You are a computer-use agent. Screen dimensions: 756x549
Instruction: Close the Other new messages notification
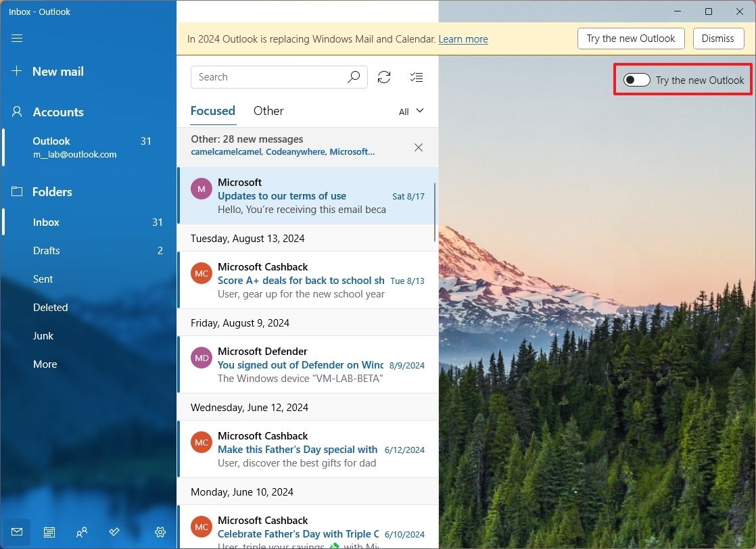point(419,147)
